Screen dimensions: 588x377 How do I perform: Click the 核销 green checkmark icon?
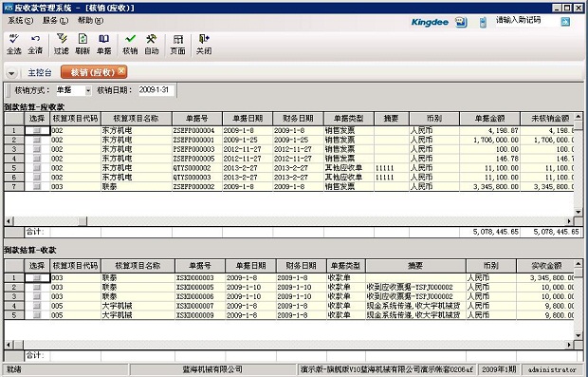pos(130,45)
